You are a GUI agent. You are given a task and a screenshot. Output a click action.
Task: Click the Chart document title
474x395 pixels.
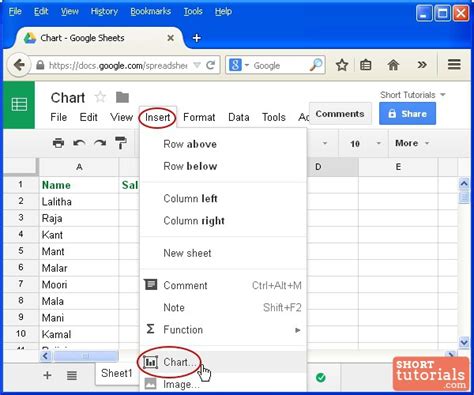[68, 98]
